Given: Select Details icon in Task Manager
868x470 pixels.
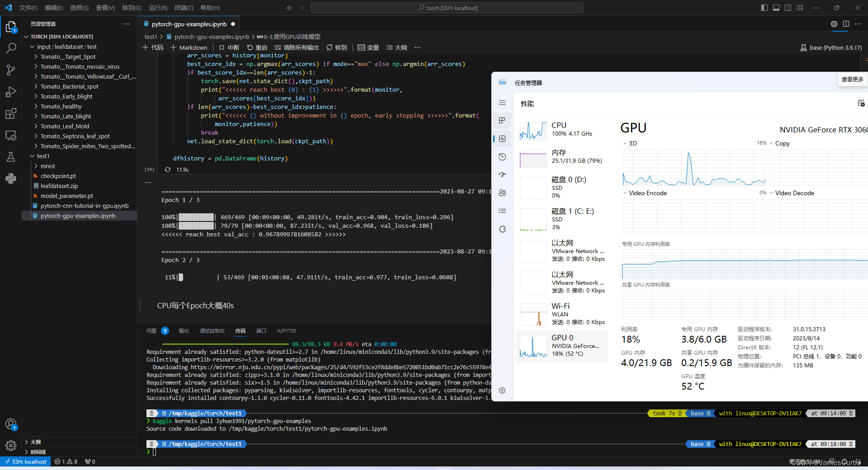Looking at the screenshot, I should [502, 211].
